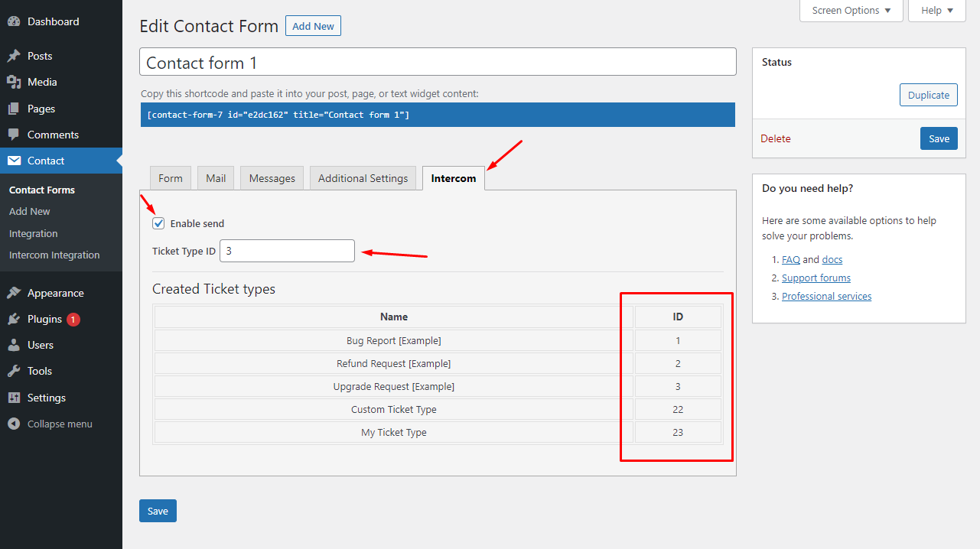
Task: Click Save in the Status box
Action: coord(939,138)
